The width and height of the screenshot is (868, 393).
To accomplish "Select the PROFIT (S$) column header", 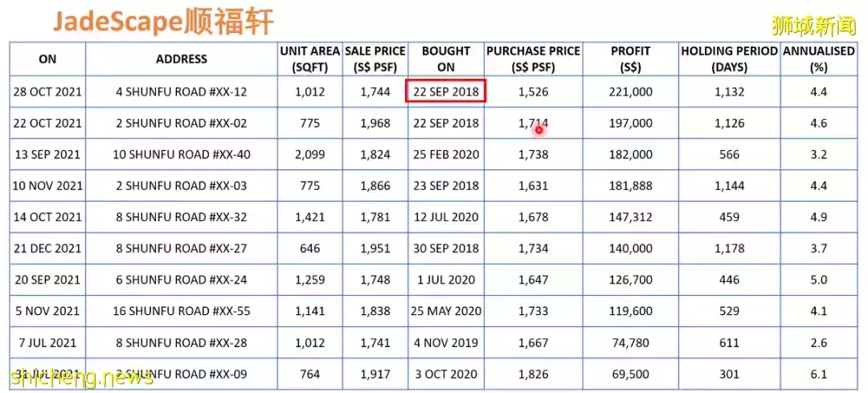I will [x=630, y=59].
